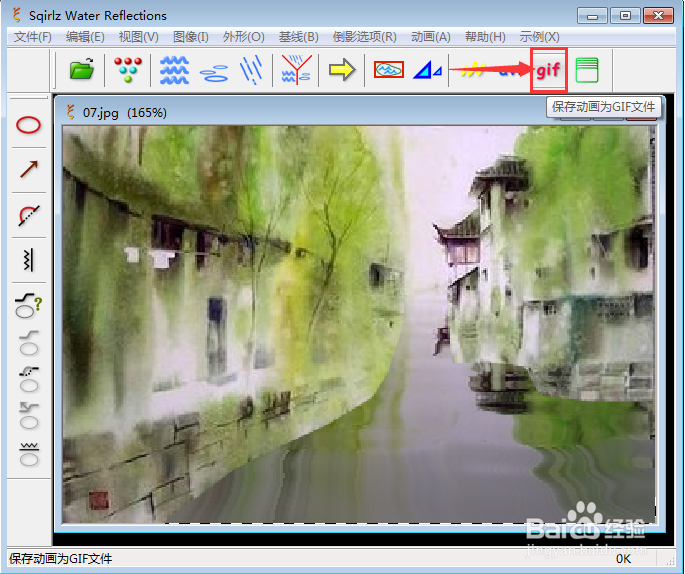Click the 07.jpg canal painting image canvas
Viewport: 685px width, 574px height.
pos(359,325)
